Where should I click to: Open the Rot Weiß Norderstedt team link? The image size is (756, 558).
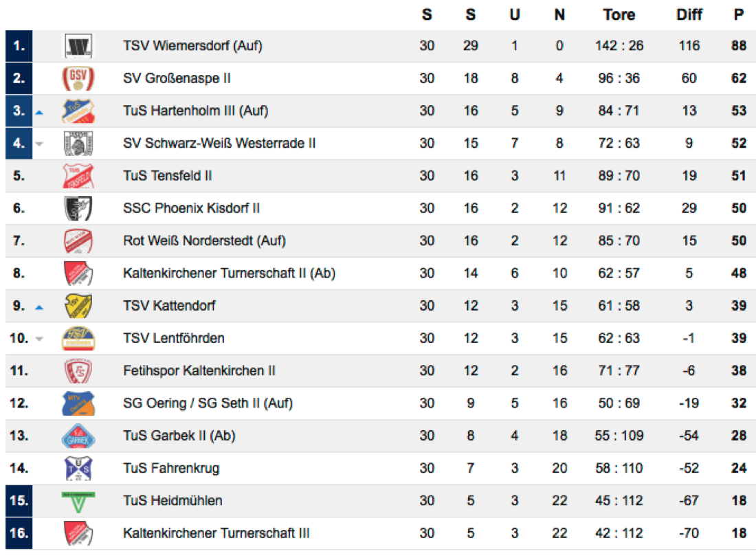204,241
